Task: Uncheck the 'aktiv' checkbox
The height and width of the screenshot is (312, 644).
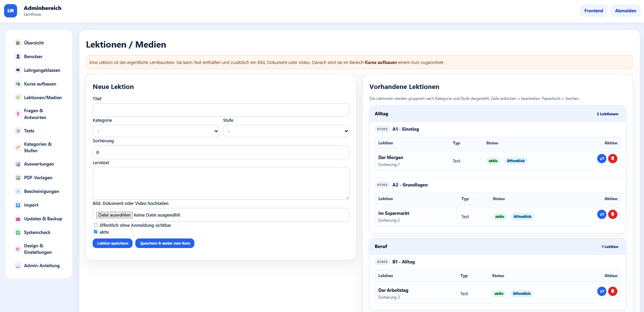Action: tap(96, 232)
